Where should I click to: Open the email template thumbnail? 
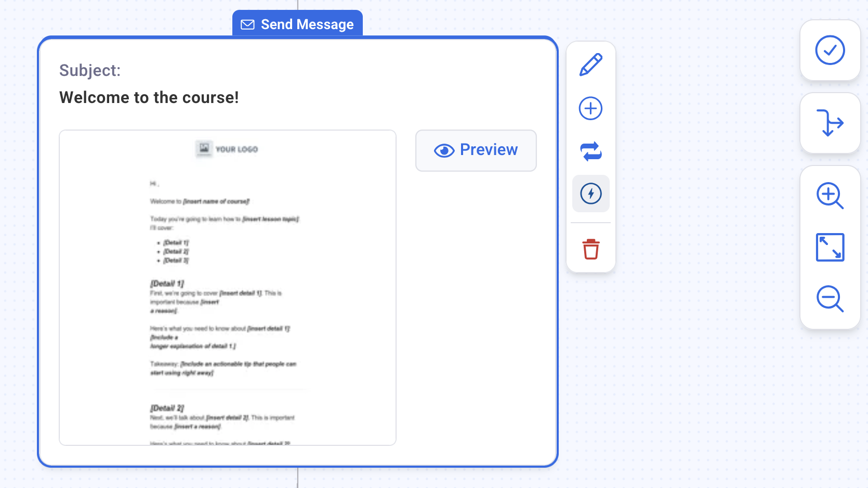[x=228, y=287]
